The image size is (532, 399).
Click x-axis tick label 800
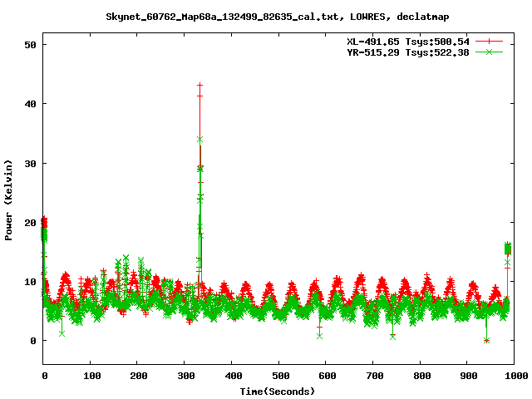click(421, 376)
